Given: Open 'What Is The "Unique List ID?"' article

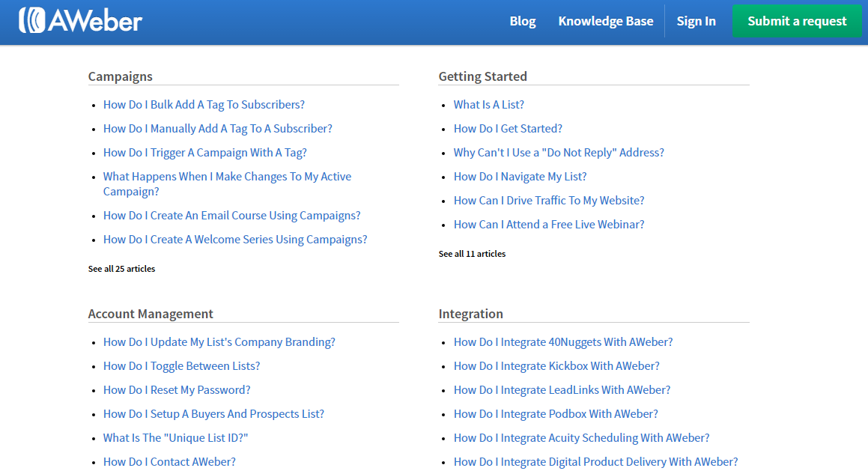Looking at the screenshot, I should point(175,437).
